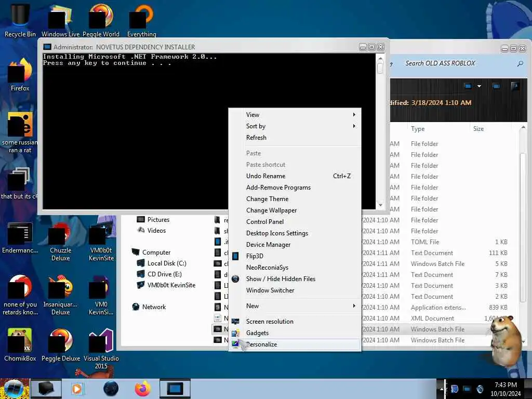Open the ChomikBox desktop icon
The width and height of the screenshot is (532, 399).
pos(20,345)
